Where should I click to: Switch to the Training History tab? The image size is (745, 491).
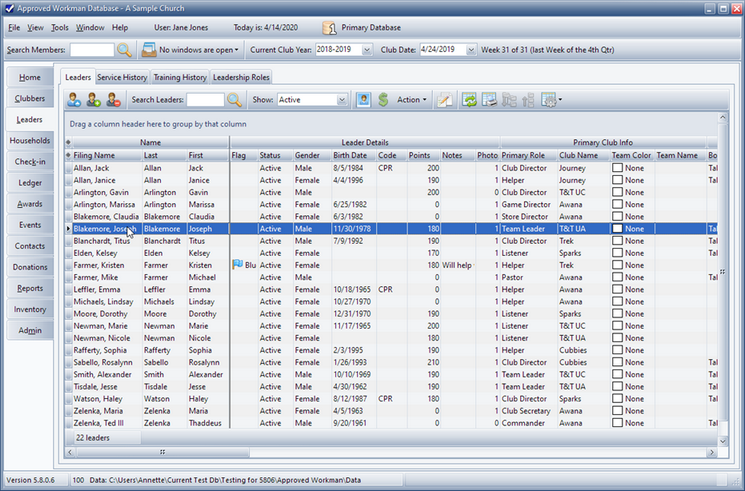click(x=180, y=77)
